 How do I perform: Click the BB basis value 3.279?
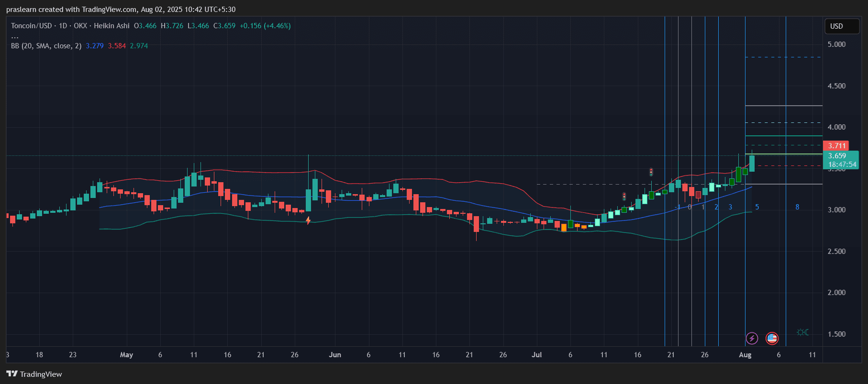click(x=95, y=46)
